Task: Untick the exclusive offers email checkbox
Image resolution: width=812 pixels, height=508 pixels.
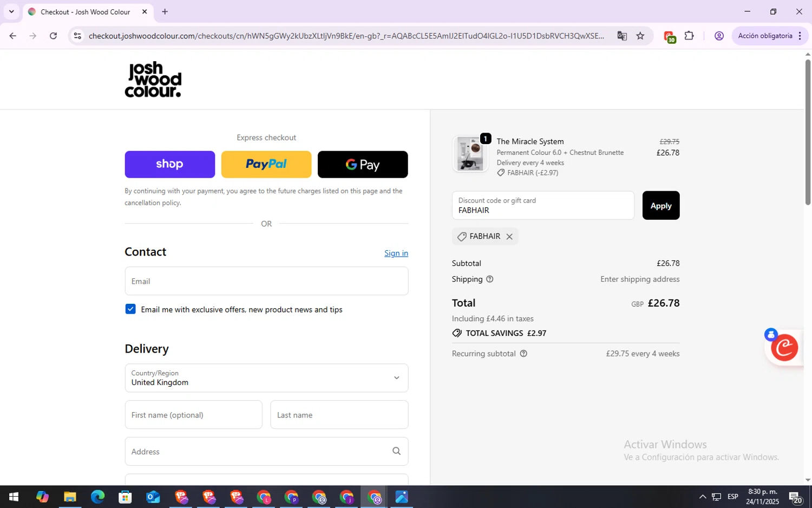Action: [130, 309]
